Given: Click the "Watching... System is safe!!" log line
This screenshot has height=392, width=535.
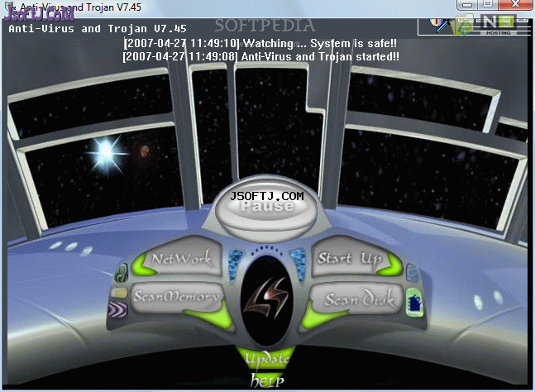Looking at the screenshot, I should (x=260, y=43).
